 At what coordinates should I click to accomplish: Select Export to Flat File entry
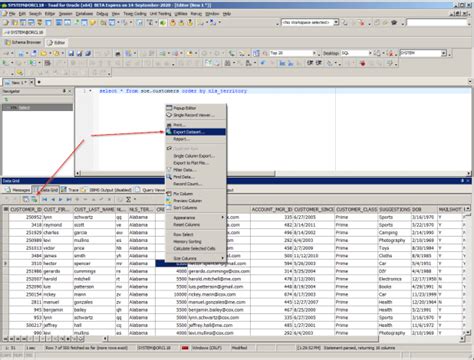click(196, 163)
